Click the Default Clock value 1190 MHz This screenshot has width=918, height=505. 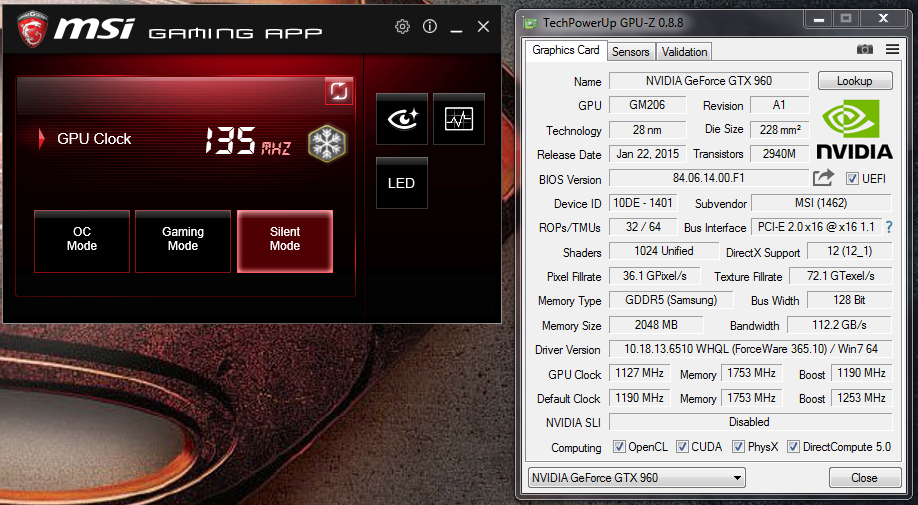tap(639, 398)
